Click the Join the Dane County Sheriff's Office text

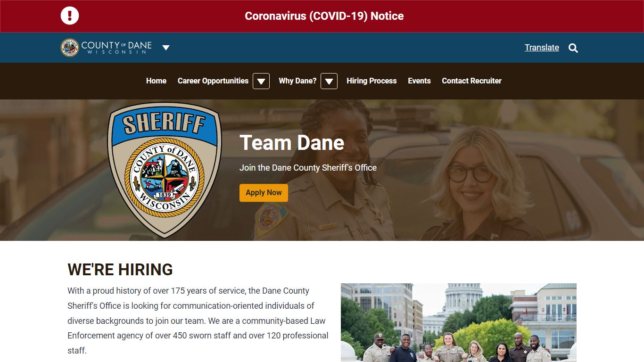(x=308, y=168)
